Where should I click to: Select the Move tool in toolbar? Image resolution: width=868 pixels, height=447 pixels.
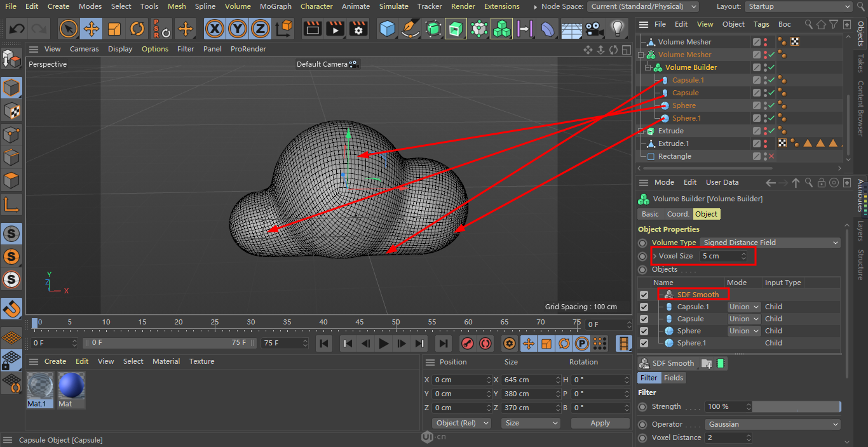[x=92, y=29]
